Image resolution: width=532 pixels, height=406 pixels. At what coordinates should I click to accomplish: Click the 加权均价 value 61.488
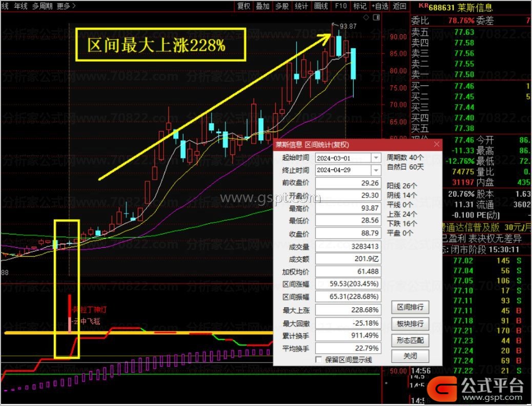[348, 271]
